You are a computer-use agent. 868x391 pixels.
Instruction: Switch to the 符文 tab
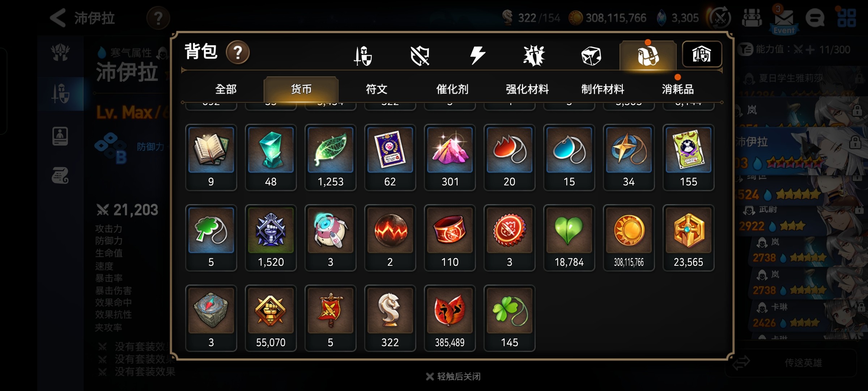(376, 89)
